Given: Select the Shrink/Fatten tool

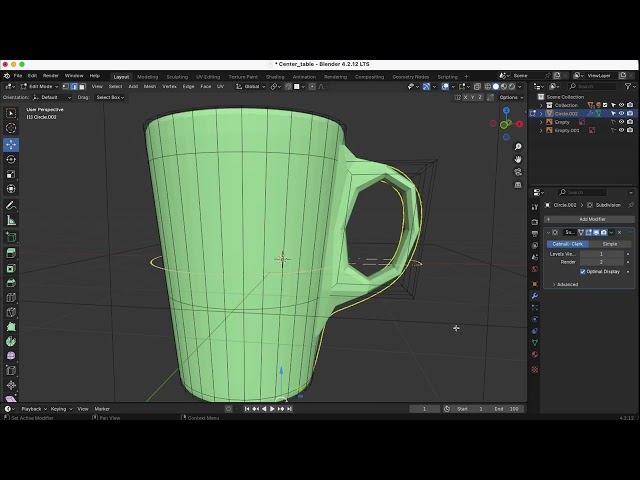Looking at the screenshot, I should click(11, 385).
